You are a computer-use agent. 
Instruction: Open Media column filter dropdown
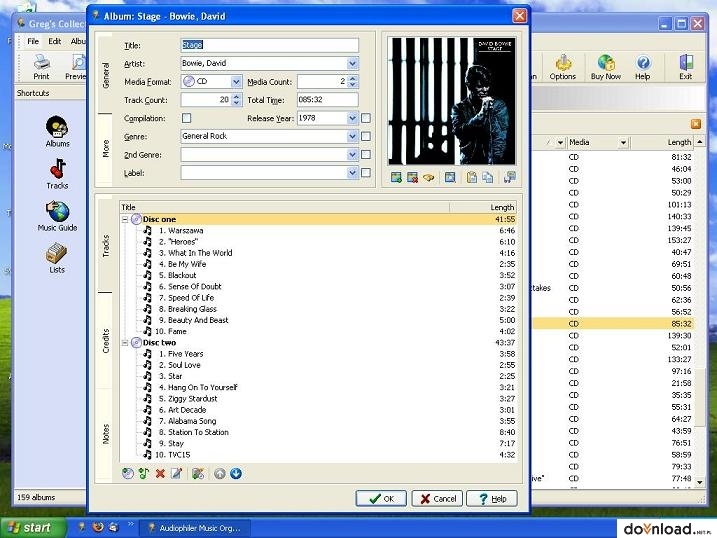623,143
